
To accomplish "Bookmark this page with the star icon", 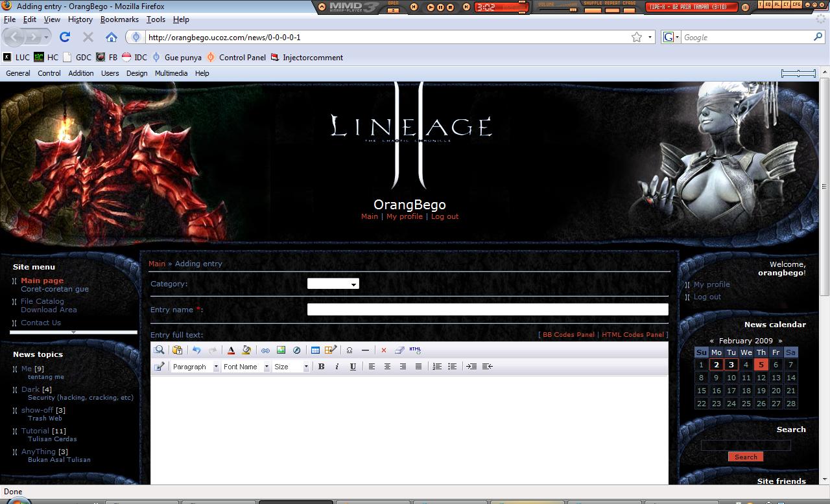I will [x=637, y=37].
